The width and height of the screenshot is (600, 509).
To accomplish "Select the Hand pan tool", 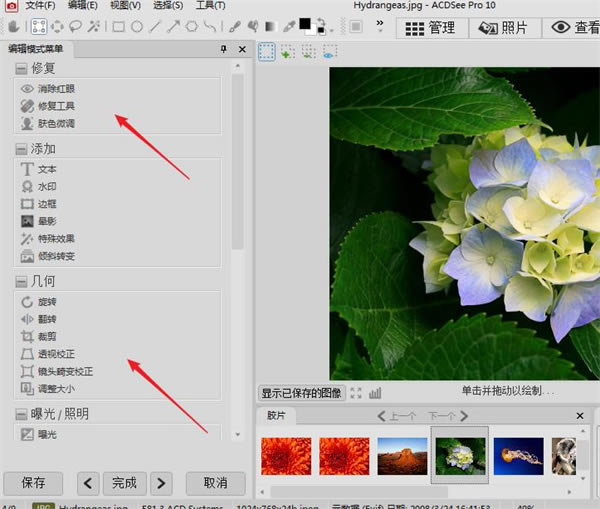I will [x=14, y=27].
